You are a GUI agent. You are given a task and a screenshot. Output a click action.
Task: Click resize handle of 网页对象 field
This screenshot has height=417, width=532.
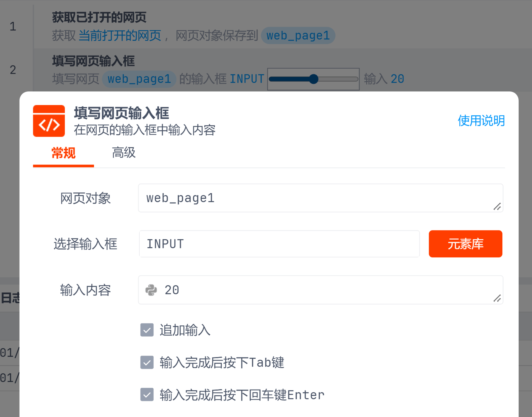pos(497,206)
